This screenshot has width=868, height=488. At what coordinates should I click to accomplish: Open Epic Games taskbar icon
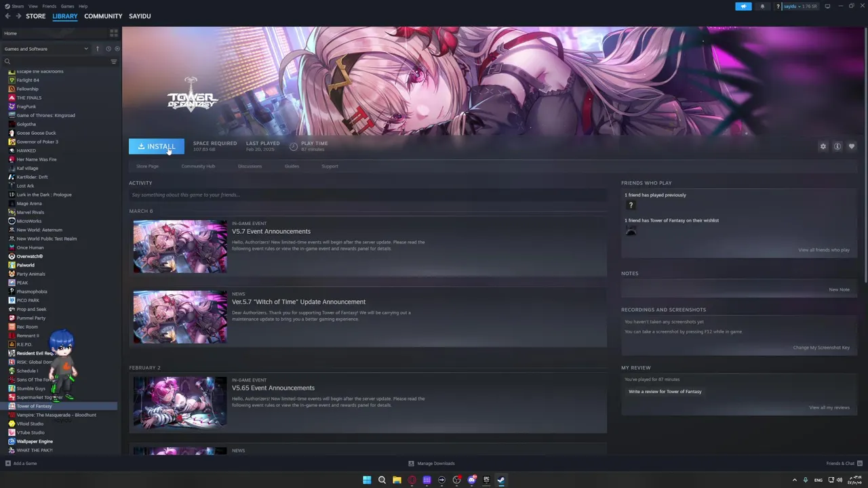486,480
